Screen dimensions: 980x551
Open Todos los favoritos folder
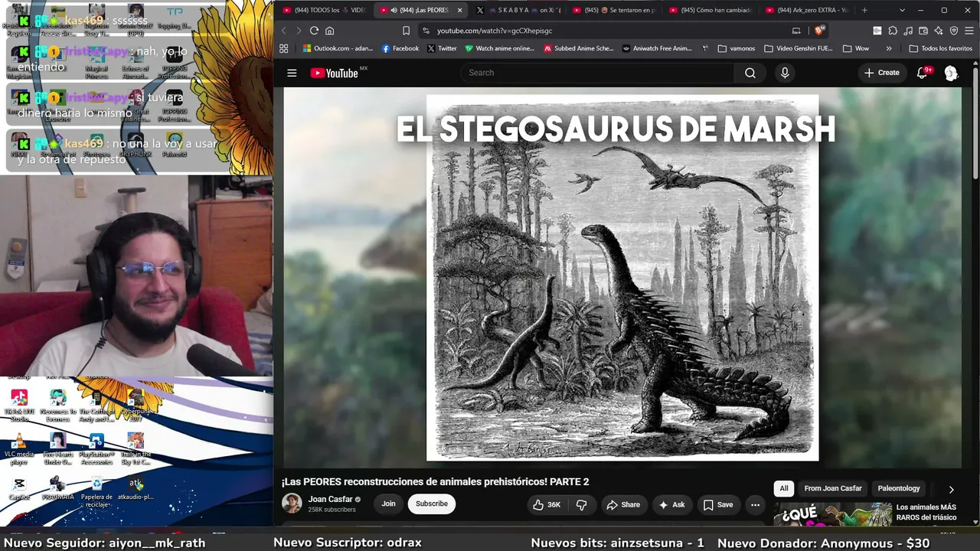click(940, 48)
